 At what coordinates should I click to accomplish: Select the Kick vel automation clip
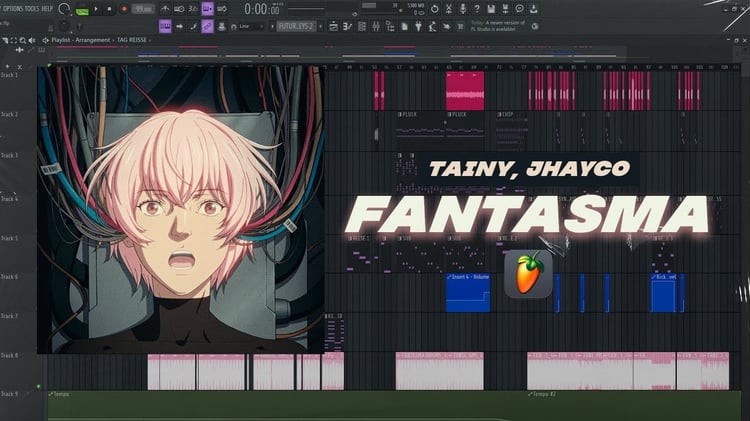[x=664, y=293]
